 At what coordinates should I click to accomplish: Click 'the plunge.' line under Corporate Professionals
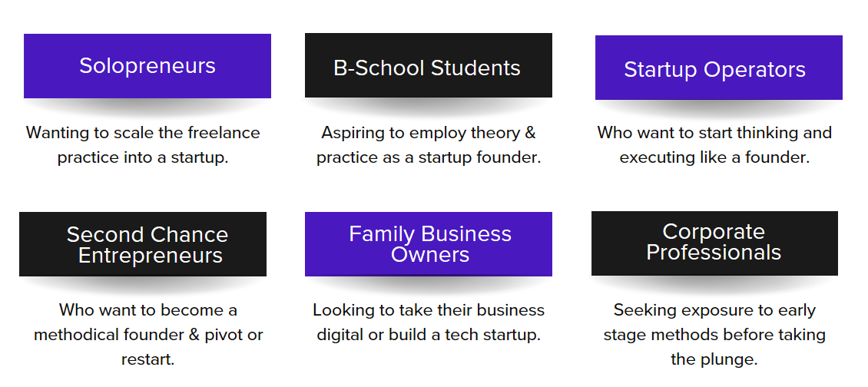pos(714,359)
